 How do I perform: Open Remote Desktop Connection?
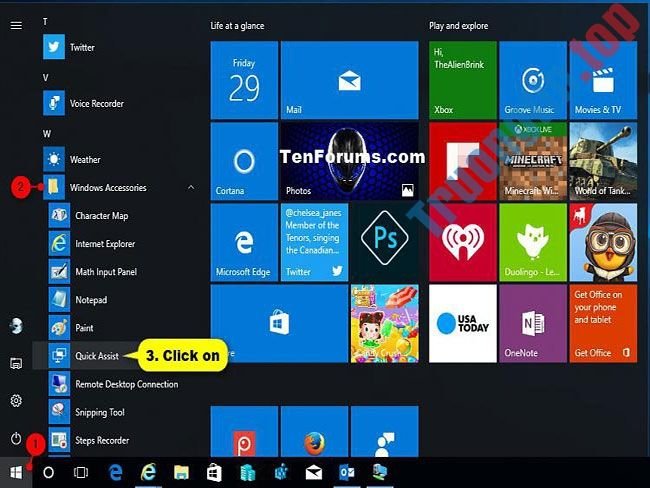coord(126,384)
